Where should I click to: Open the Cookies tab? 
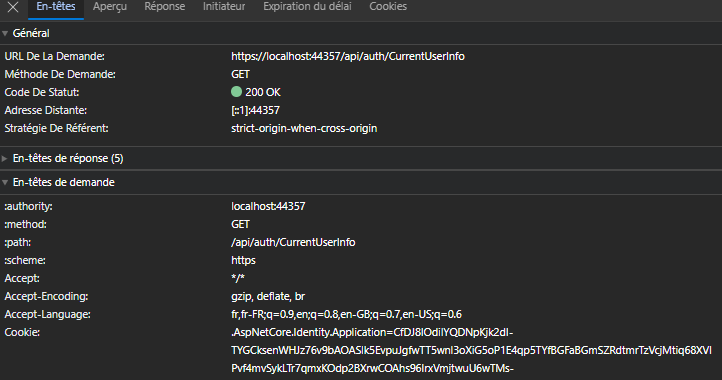[388, 6]
